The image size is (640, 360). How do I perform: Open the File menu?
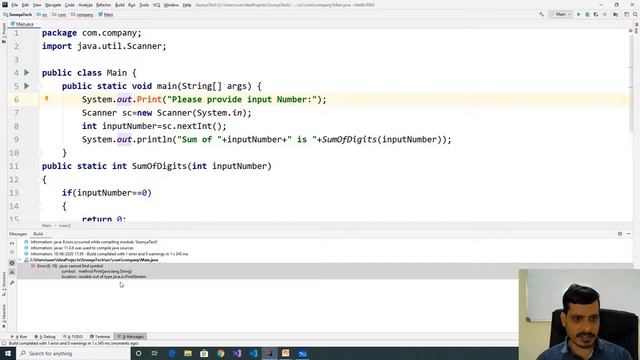(15, 5)
